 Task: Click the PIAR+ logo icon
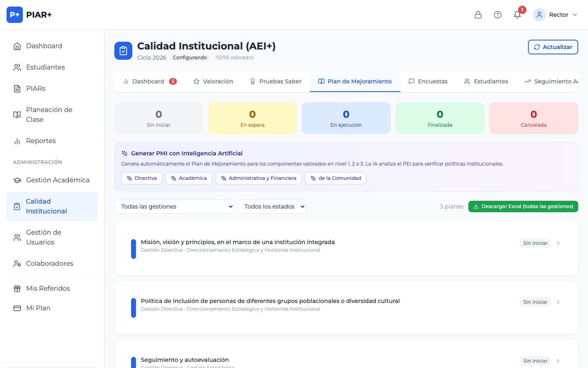tap(15, 15)
